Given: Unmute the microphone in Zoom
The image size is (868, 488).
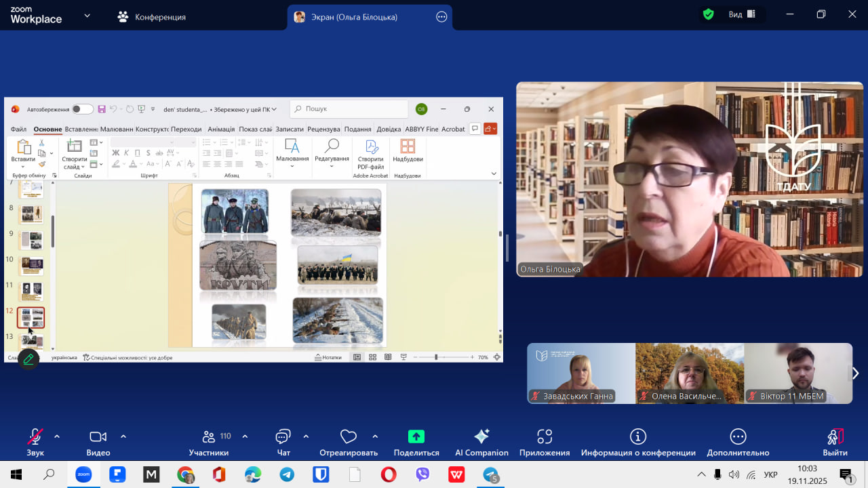Looking at the screenshot, I should click(x=35, y=437).
